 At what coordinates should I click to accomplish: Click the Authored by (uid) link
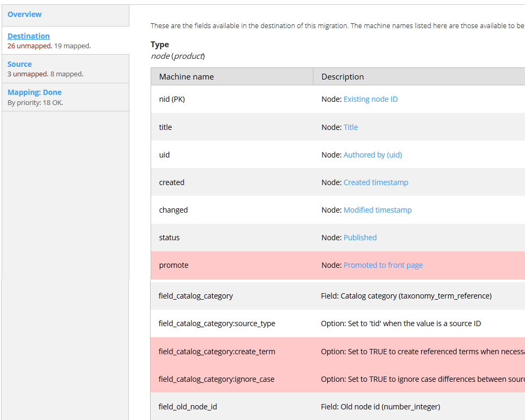tap(372, 155)
